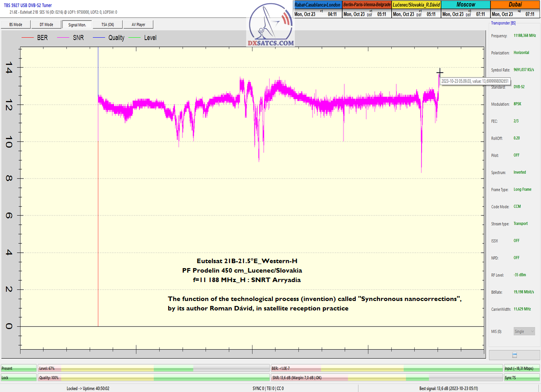Click the crosshair cursor marker on the chart

pos(440,73)
